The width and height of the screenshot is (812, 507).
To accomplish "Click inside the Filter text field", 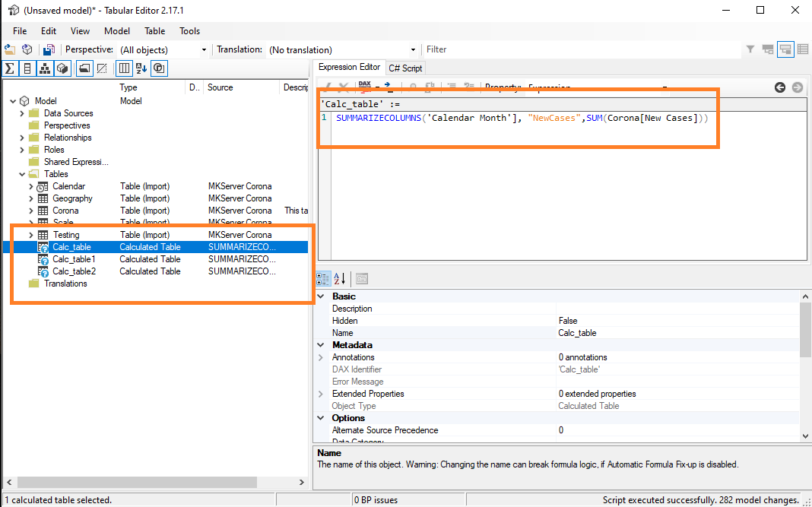I will click(582, 49).
